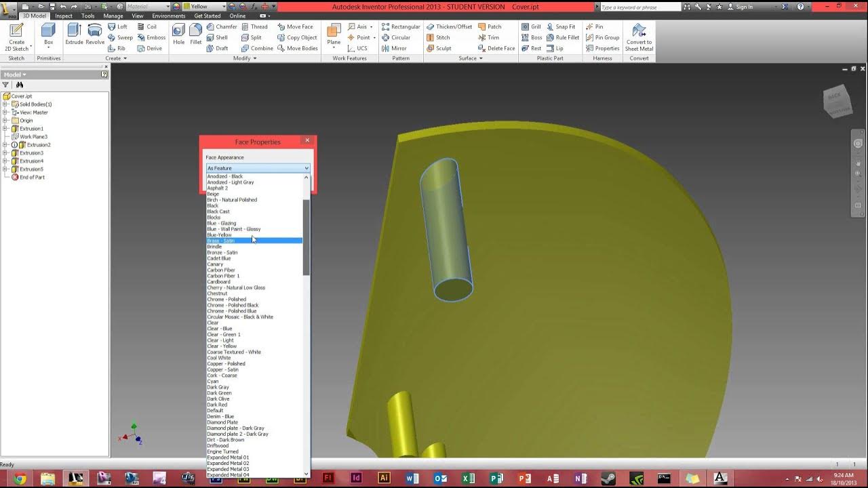Select the Extrude tool

coord(74,35)
